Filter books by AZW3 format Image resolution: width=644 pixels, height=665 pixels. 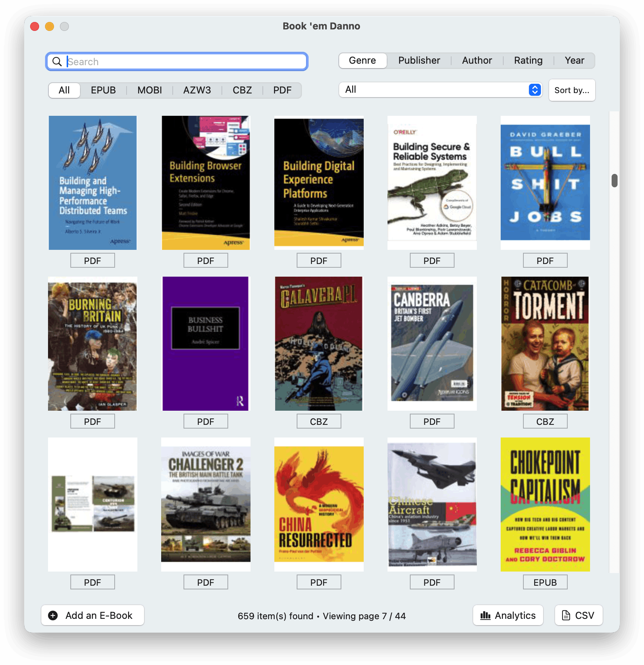[x=197, y=90]
